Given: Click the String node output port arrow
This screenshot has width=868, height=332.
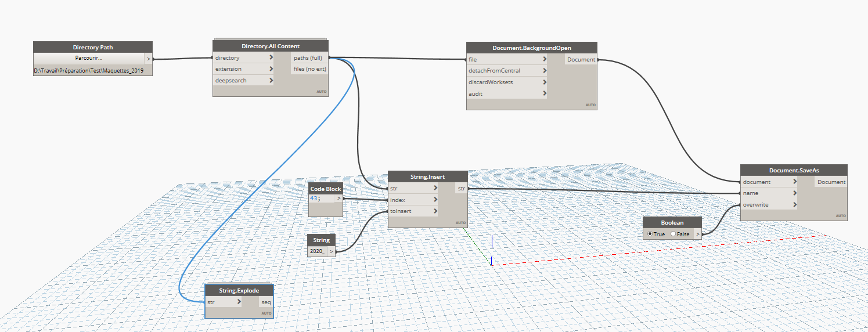Looking at the screenshot, I should point(332,251).
